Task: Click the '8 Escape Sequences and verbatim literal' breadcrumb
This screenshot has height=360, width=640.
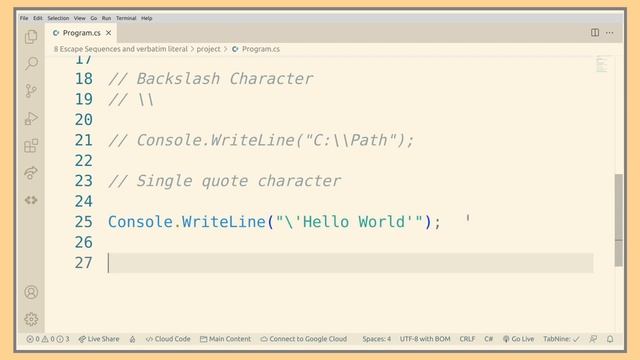Action: tap(121, 49)
